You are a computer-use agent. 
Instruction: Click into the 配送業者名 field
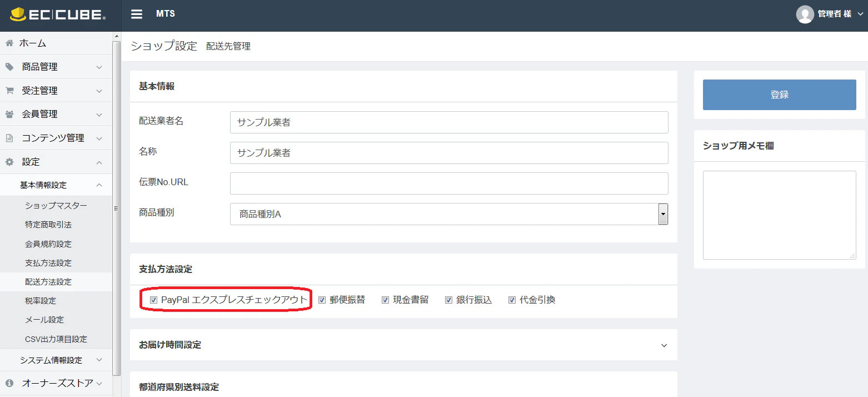[449, 122]
